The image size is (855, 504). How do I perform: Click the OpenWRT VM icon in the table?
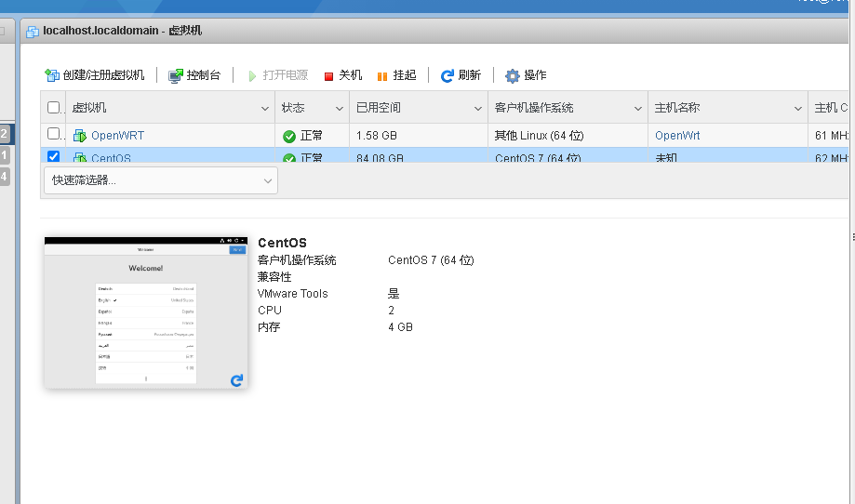click(80, 135)
